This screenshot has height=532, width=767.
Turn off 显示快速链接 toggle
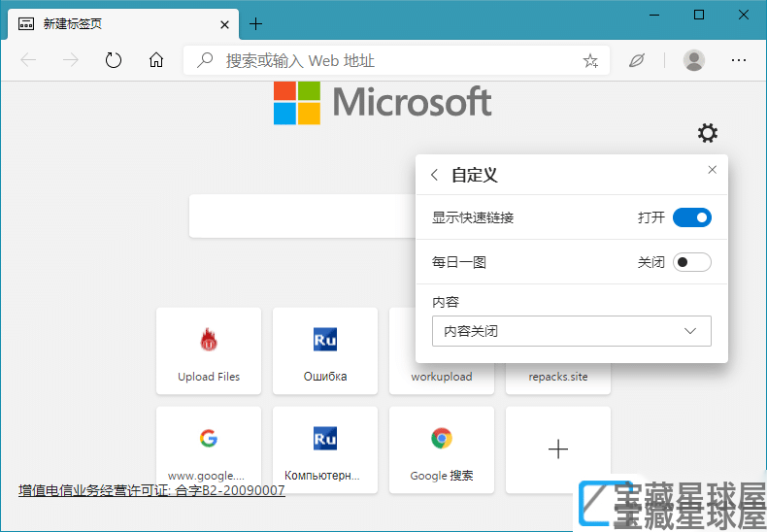click(691, 217)
